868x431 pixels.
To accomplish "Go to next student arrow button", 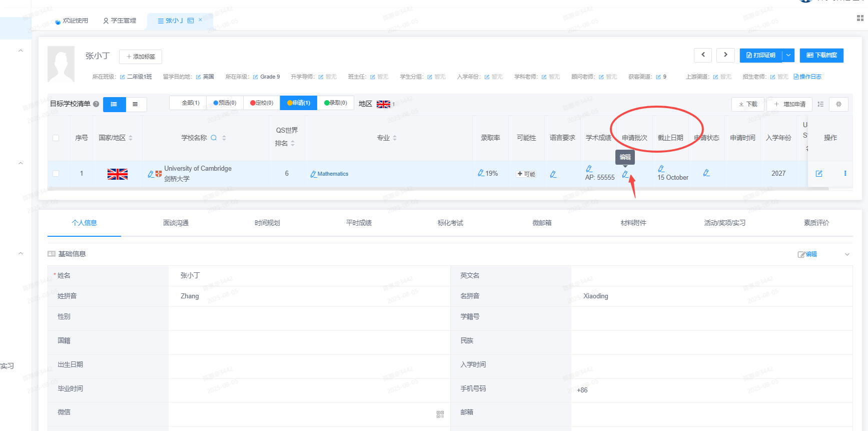I will (x=725, y=55).
